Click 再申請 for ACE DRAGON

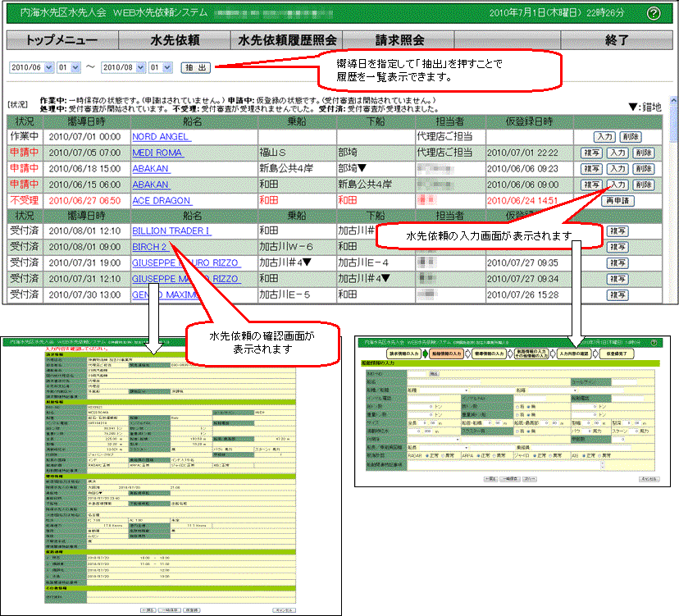click(618, 199)
